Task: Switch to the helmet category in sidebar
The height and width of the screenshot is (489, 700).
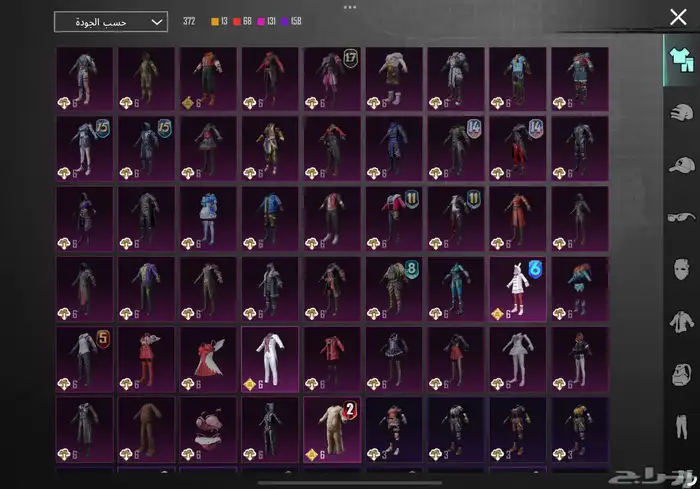Action: coord(681,112)
